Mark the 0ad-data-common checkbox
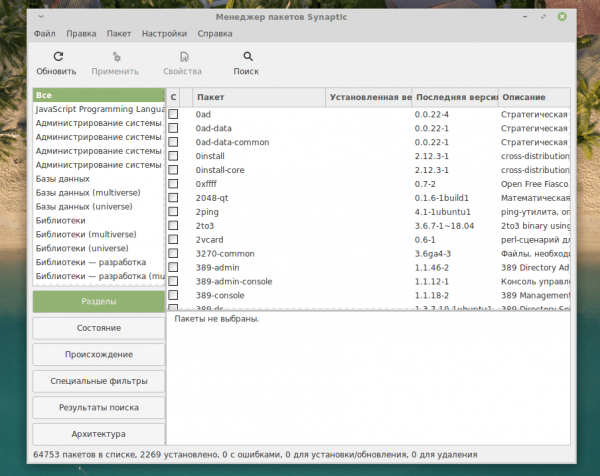The image size is (600, 476). pos(173,142)
